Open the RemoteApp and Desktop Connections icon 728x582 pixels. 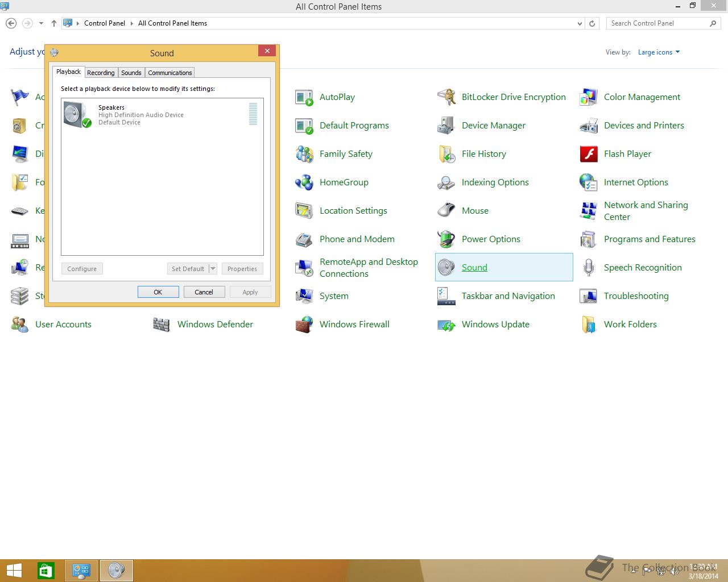tap(304, 268)
